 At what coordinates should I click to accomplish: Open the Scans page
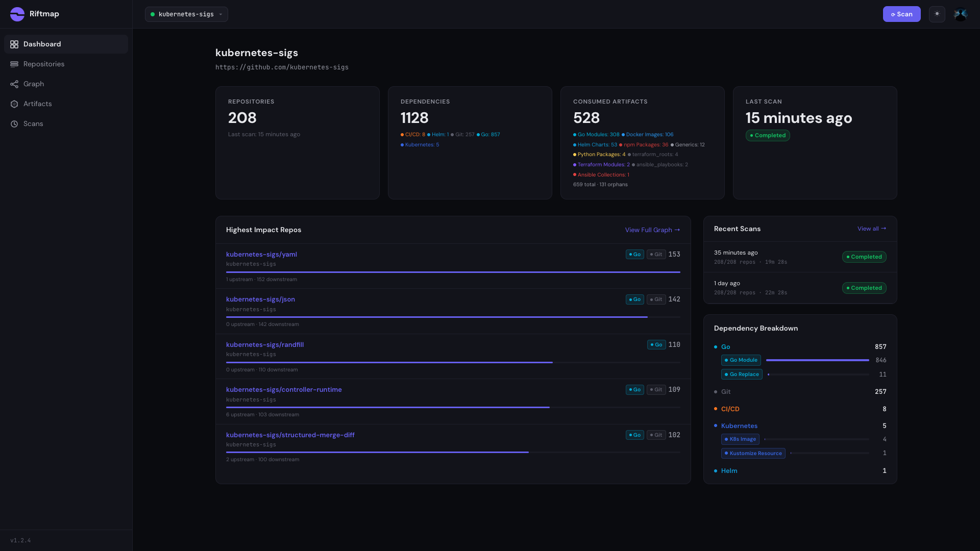pos(66,124)
